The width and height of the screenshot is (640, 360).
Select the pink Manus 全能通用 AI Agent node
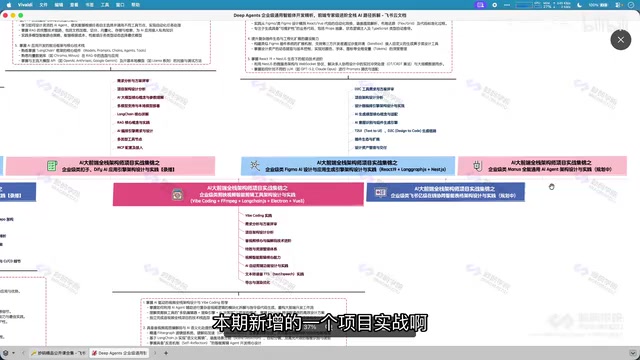click(542, 166)
